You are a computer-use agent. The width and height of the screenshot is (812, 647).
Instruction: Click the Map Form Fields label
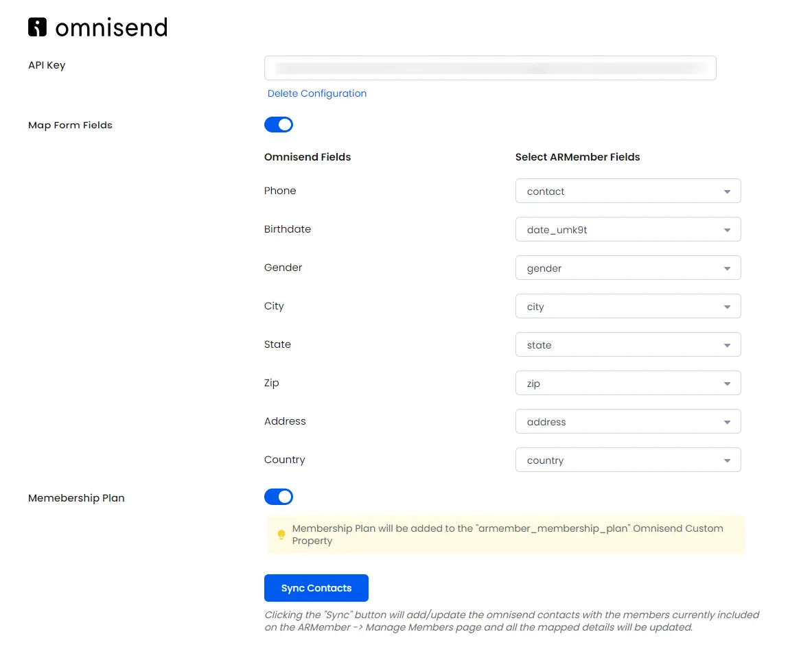tap(71, 126)
